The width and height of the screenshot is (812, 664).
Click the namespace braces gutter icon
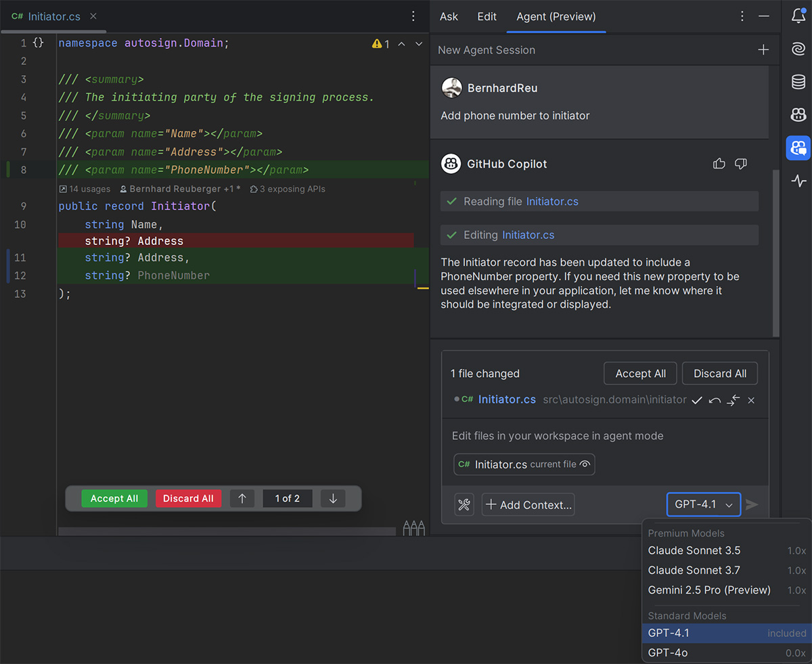tap(39, 43)
